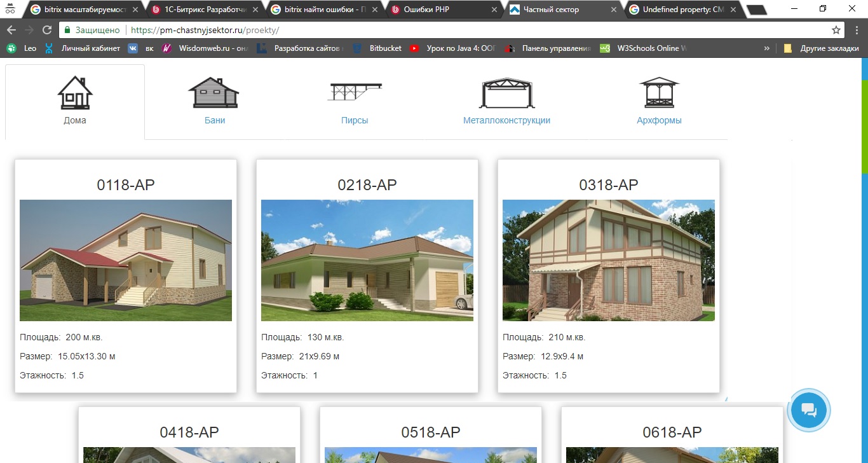Viewport: 868px width, 463px height.
Task: Open the Панель управления bookmark
Action: tap(549, 48)
